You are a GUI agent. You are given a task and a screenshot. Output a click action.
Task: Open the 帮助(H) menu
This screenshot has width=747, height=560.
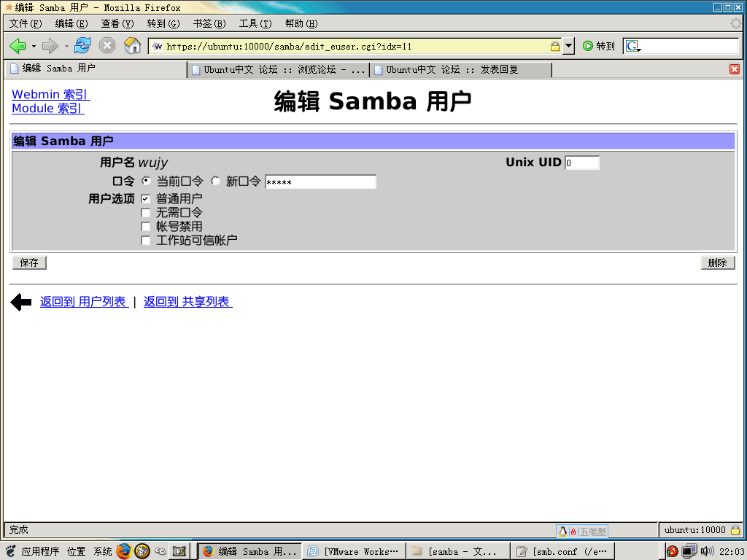pyautogui.click(x=301, y=24)
